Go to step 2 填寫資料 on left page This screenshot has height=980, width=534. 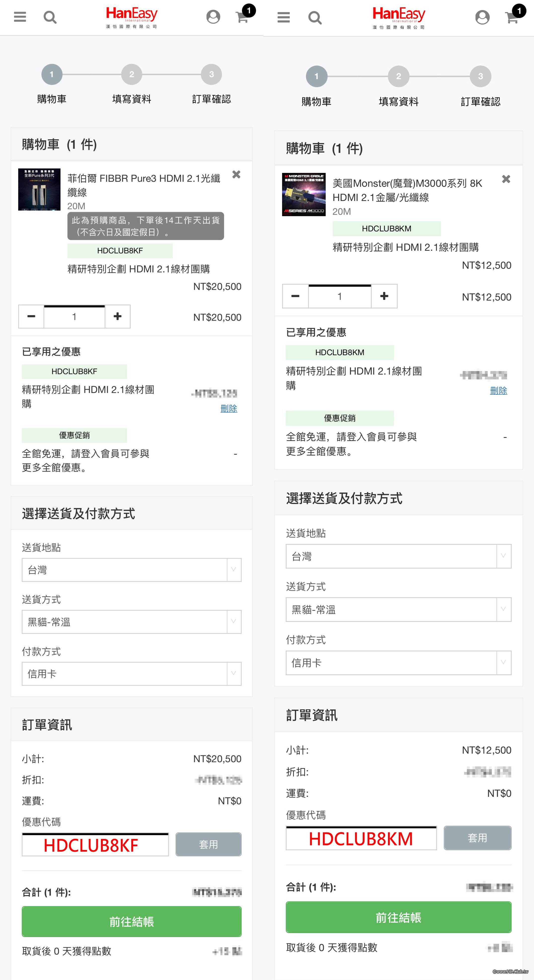[x=132, y=74]
